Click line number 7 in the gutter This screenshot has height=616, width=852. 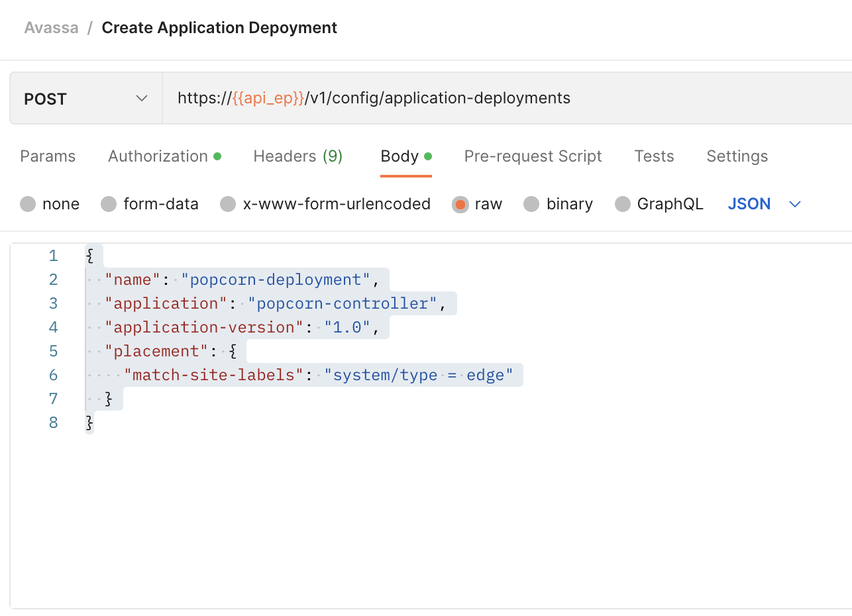click(x=53, y=399)
